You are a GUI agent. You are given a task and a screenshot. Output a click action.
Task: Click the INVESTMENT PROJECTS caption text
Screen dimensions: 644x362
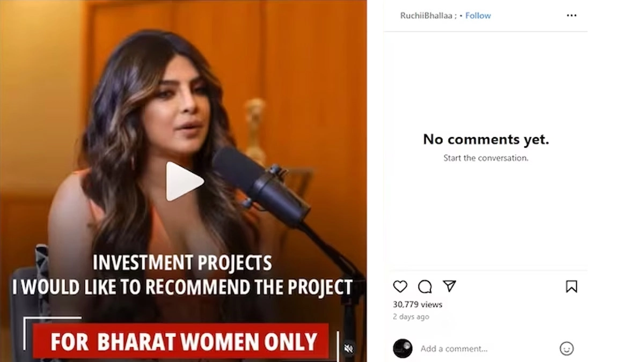pos(182,263)
